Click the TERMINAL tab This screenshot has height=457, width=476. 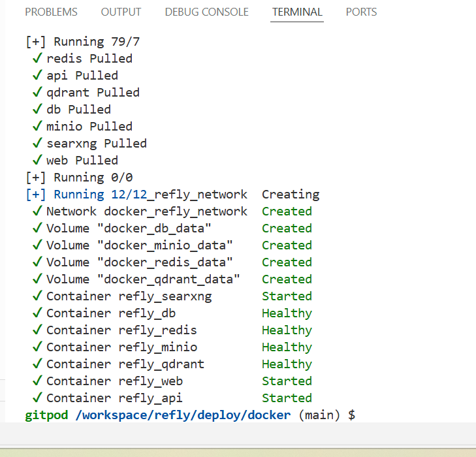click(x=297, y=12)
